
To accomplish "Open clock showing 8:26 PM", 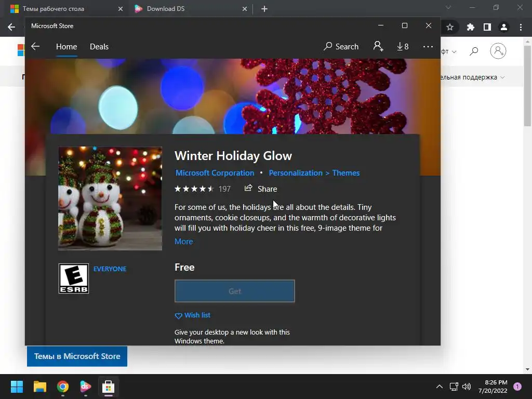I will click(x=493, y=387).
